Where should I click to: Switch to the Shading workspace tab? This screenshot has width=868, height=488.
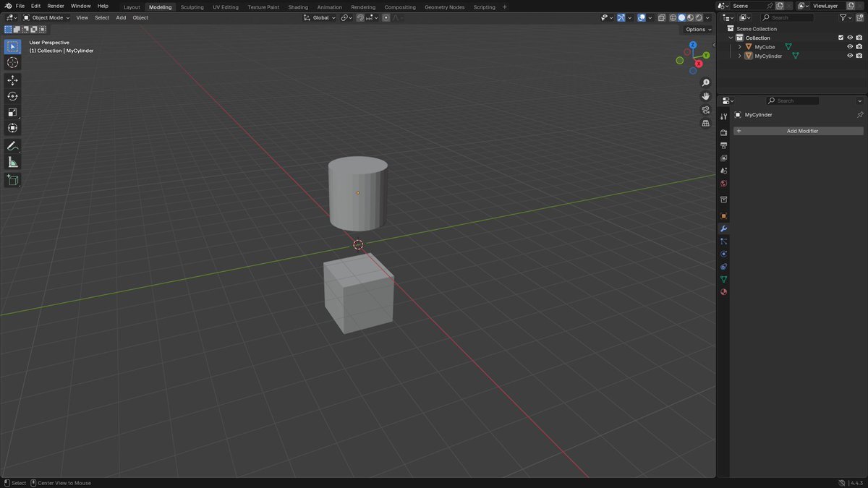pyautogui.click(x=298, y=7)
